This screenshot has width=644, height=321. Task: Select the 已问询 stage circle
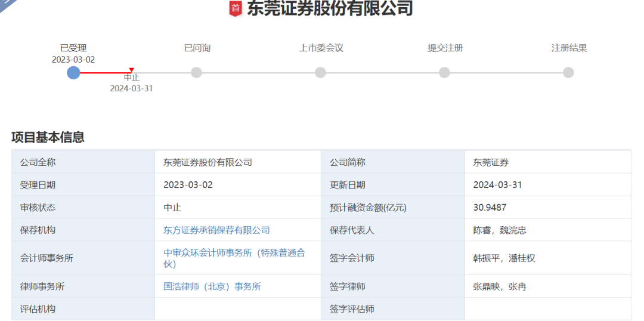pos(196,72)
